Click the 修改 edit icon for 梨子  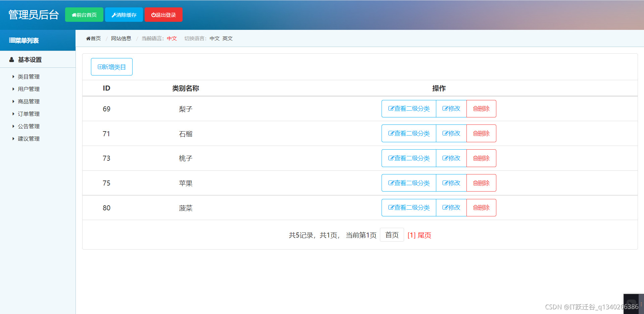coord(445,109)
